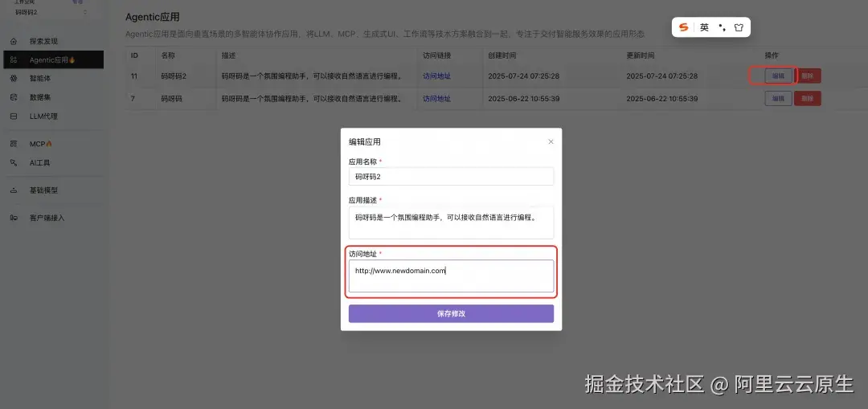
Task: Select Agentic应用 menu item
Action: point(53,59)
